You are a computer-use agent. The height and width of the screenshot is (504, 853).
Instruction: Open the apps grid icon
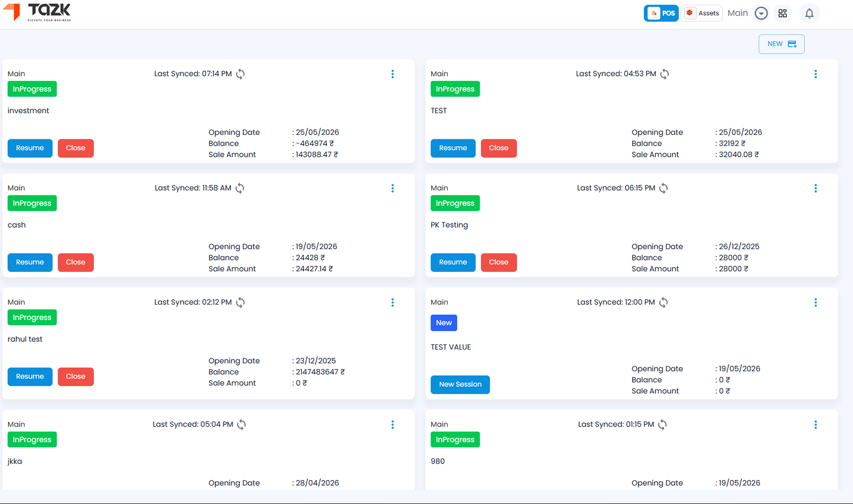point(783,14)
